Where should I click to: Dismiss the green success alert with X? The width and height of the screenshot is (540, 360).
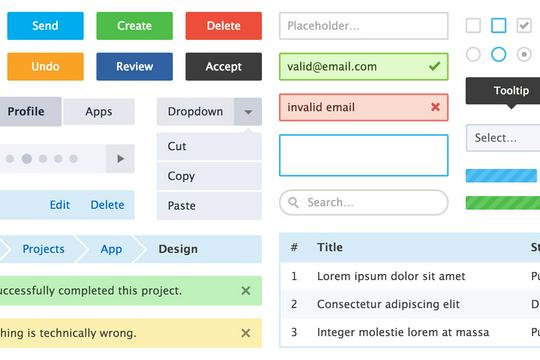click(x=246, y=291)
